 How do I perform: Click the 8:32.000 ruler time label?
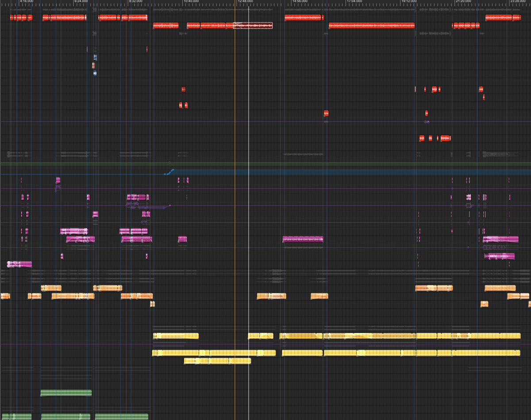(135, 2)
